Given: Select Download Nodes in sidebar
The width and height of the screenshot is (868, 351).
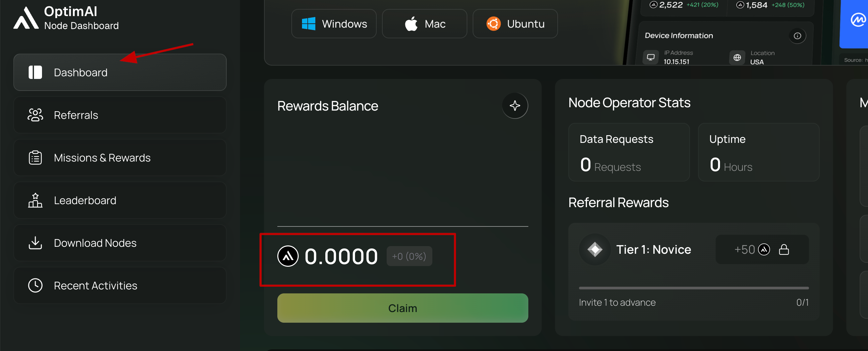Looking at the screenshot, I should 120,243.
